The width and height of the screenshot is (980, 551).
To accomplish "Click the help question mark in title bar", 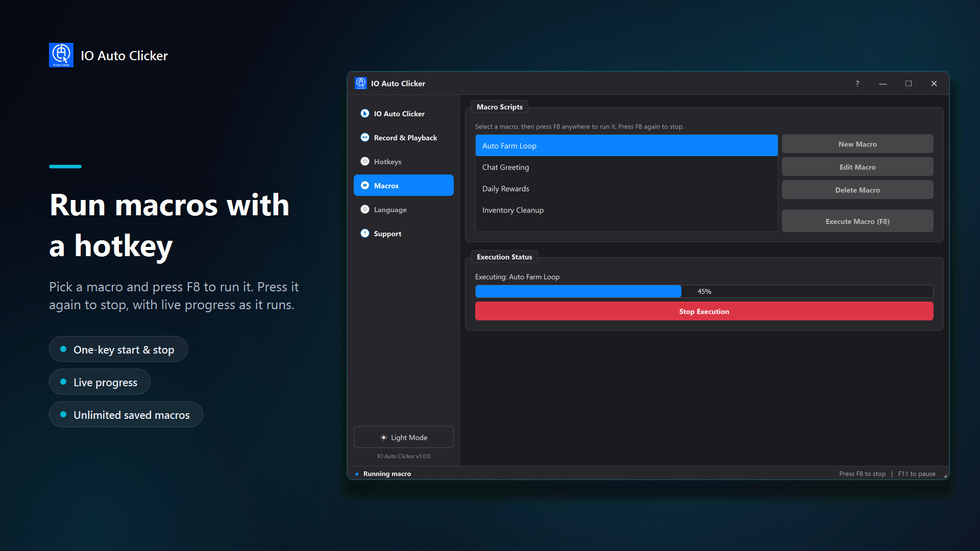I will (857, 83).
